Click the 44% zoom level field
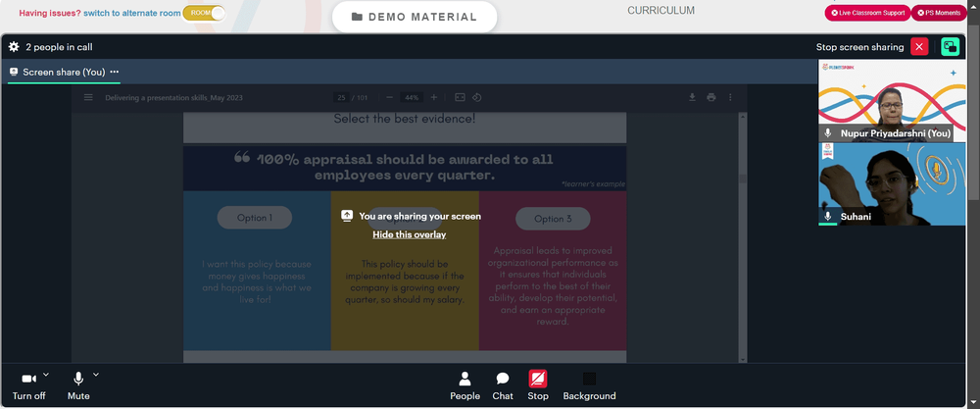Viewport: 980px width, 409px height. pyautogui.click(x=412, y=97)
